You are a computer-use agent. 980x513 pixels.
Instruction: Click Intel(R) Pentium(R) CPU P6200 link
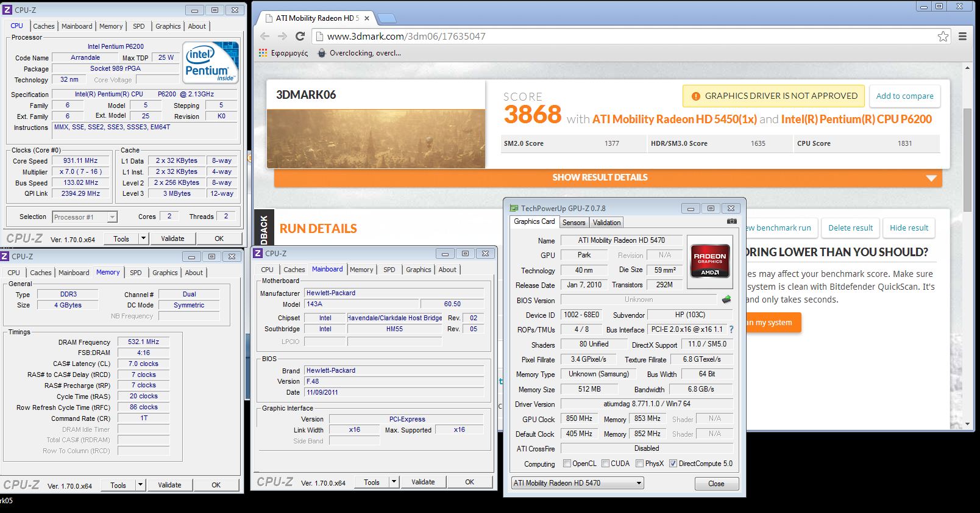click(x=856, y=120)
